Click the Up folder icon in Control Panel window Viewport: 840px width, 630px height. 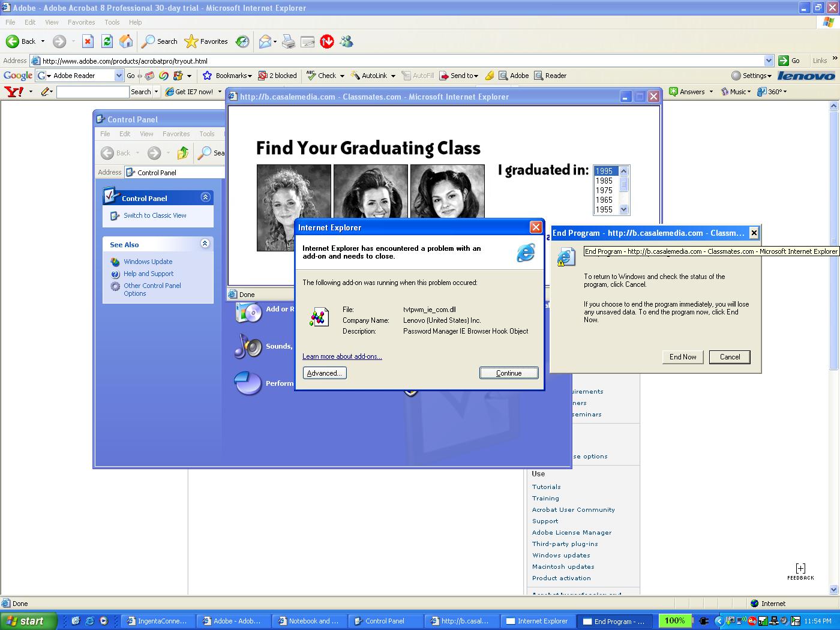pos(183,153)
